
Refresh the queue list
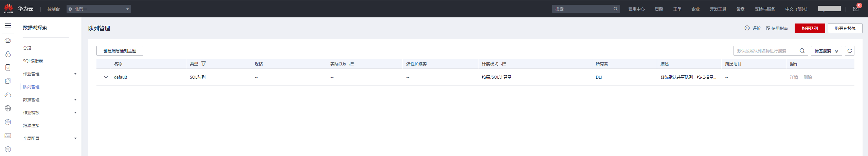coord(849,51)
